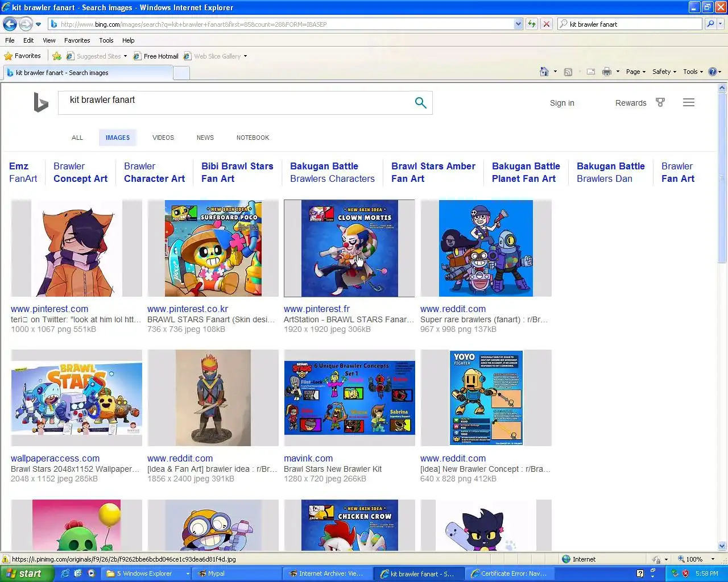Open the Tools menu in menu bar
The width and height of the screenshot is (728, 582).
[x=106, y=40]
